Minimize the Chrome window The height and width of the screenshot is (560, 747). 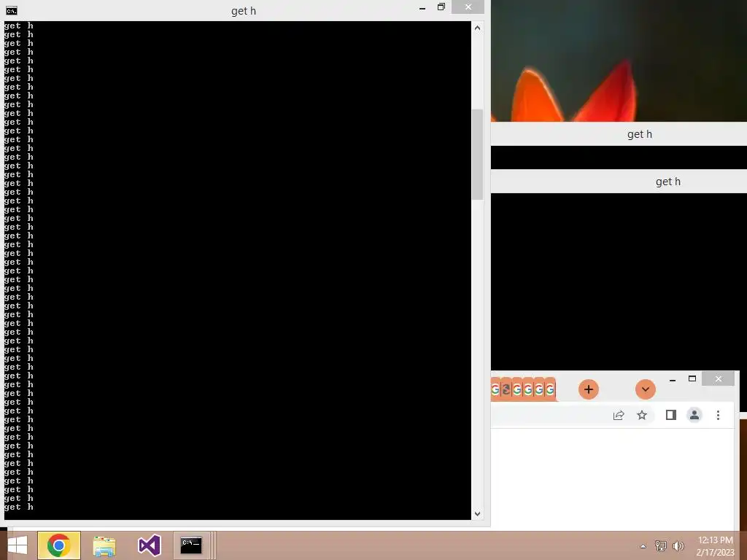(x=672, y=379)
